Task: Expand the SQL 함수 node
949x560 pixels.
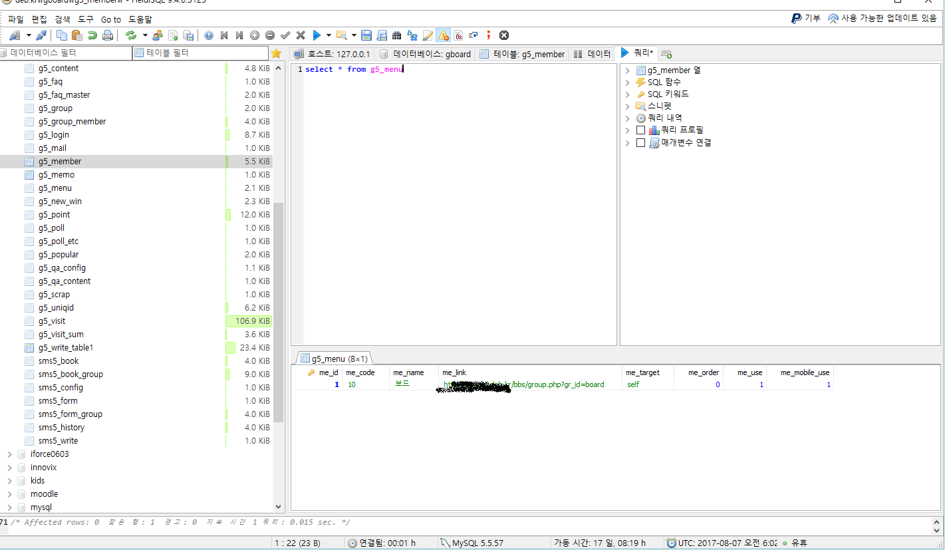Action: pyautogui.click(x=627, y=82)
